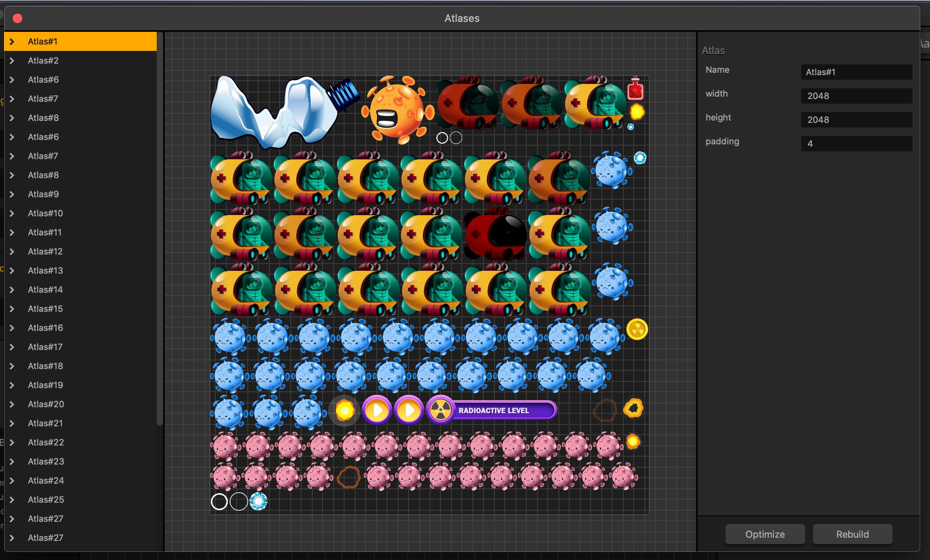Click the width value field
This screenshot has height=560, width=930.
(x=856, y=96)
